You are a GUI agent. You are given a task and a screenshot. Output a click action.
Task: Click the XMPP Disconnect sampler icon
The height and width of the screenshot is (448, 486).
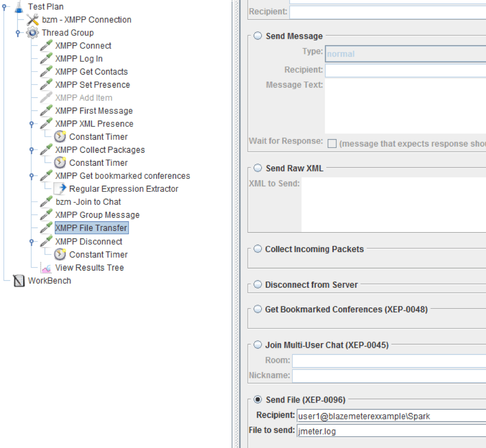point(46,241)
